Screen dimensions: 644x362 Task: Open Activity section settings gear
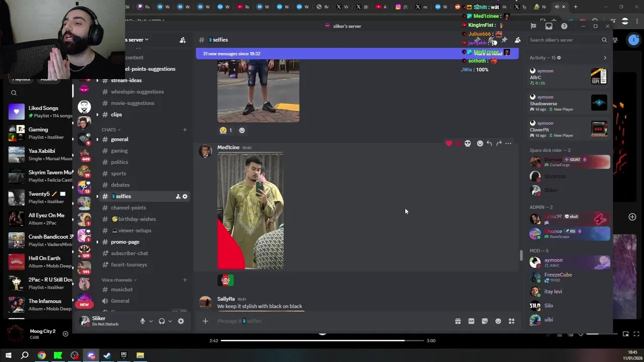pyautogui.click(x=558, y=58)
